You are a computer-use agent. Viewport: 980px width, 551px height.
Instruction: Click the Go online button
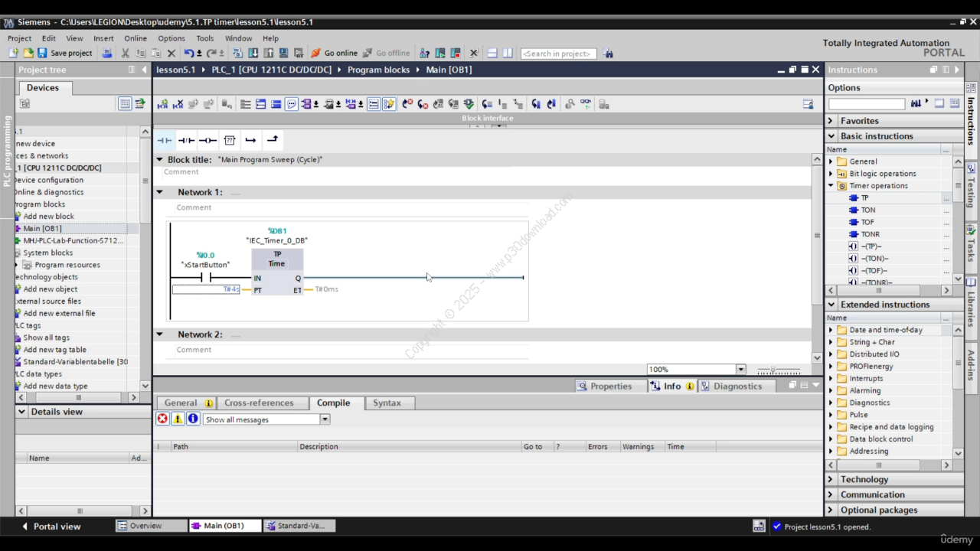(334, 53)
